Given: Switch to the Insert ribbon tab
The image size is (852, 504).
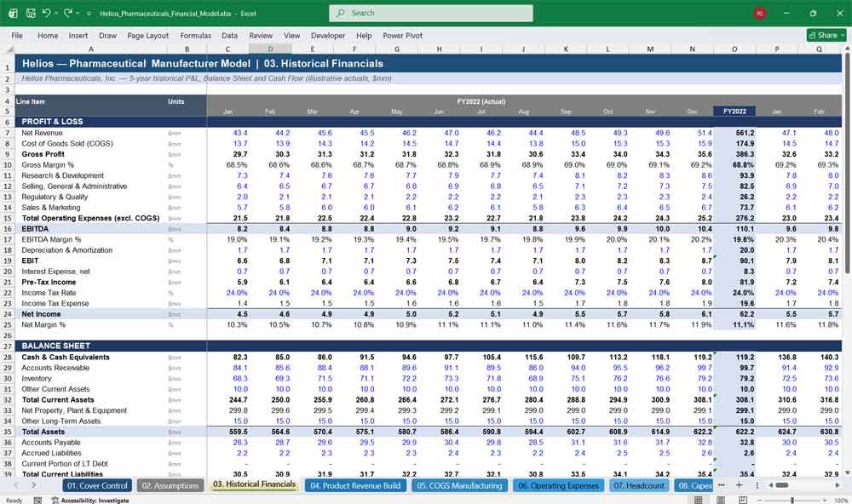Looking at the screenshot, I should [78, 35].
